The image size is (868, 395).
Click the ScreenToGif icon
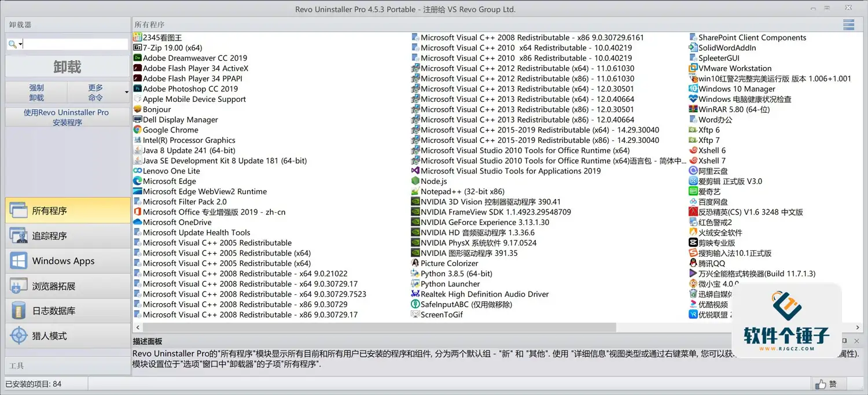point(415,315)
